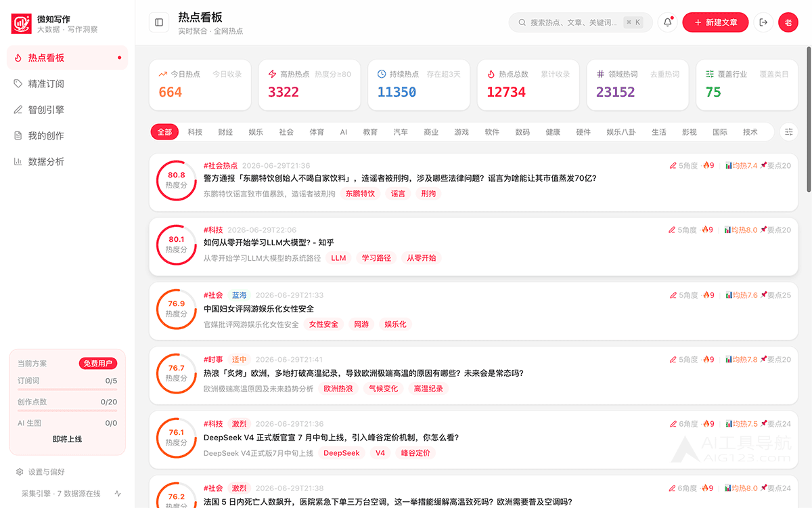Image resolution: width=812 pixels, height=508 pixels.
Task: Click the 女性安全 tag
Action: pyautogui.click(x=323, y=324)
